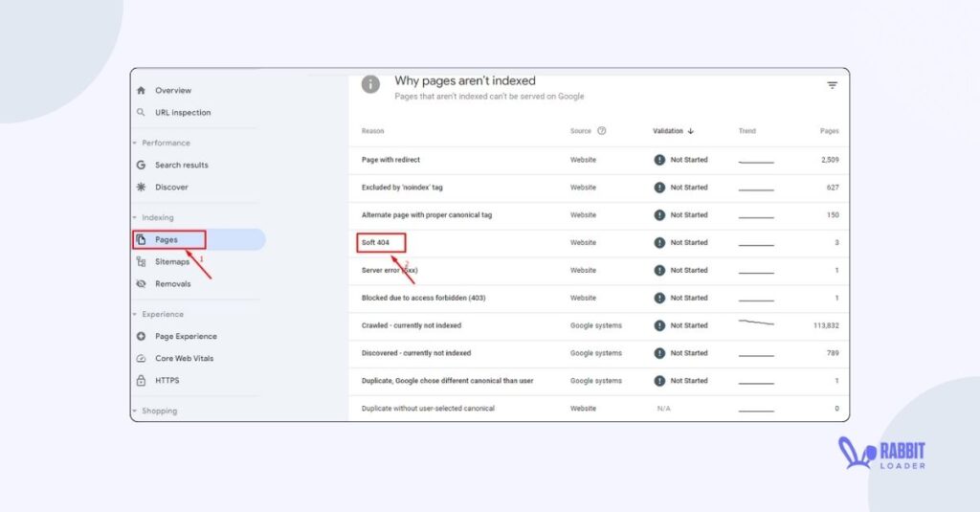Collapse the Indexing section
Screen dimensions: 980x512
click(134, 217)
